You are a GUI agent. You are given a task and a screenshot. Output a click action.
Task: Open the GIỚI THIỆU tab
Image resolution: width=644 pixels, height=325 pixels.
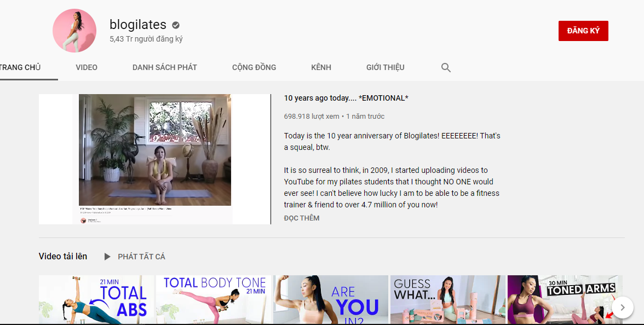(x=386, y=67)
